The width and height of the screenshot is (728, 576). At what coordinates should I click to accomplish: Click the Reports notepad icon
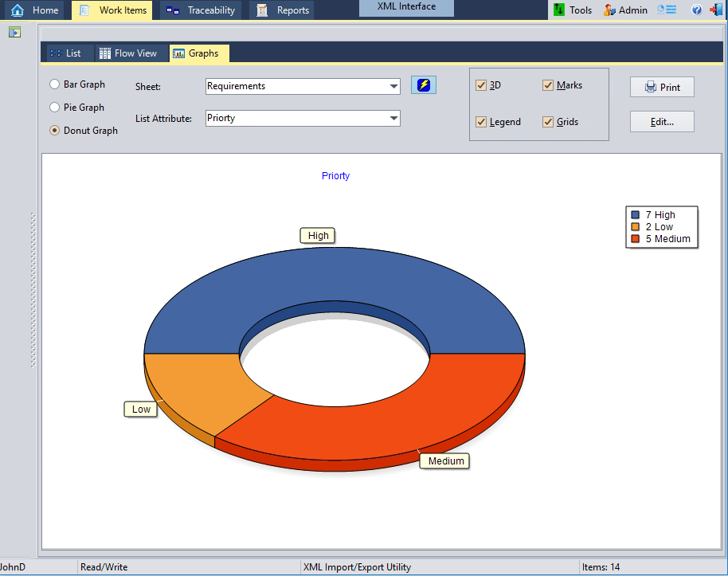click(260, 10)
